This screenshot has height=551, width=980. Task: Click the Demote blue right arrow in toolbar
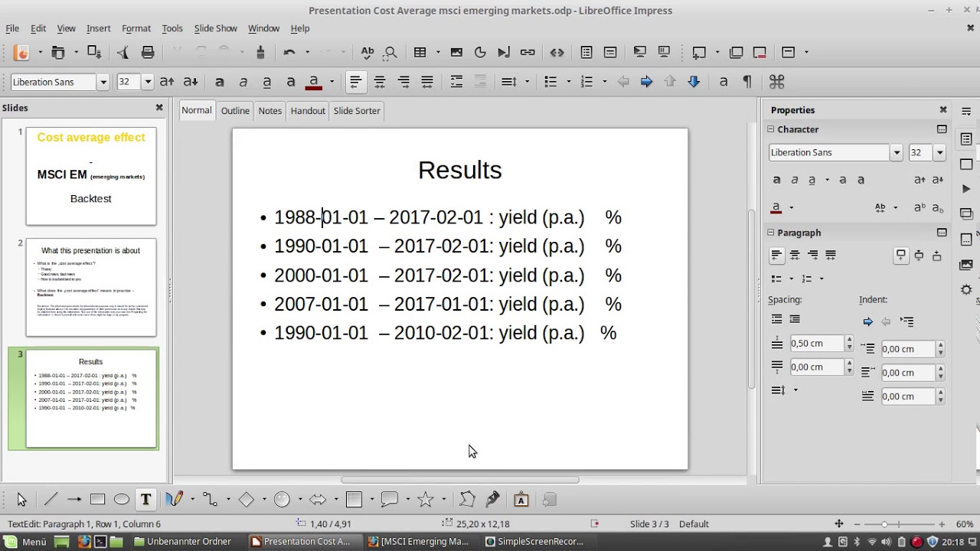click(x=646, y=82)
